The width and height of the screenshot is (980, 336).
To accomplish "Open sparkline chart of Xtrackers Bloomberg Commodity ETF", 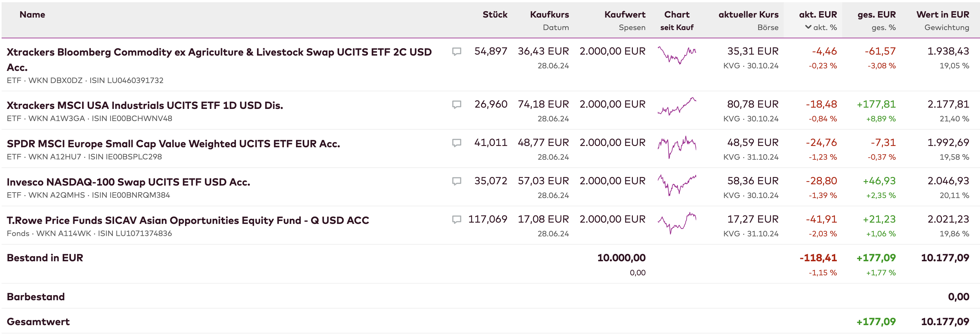I will 677,55.
